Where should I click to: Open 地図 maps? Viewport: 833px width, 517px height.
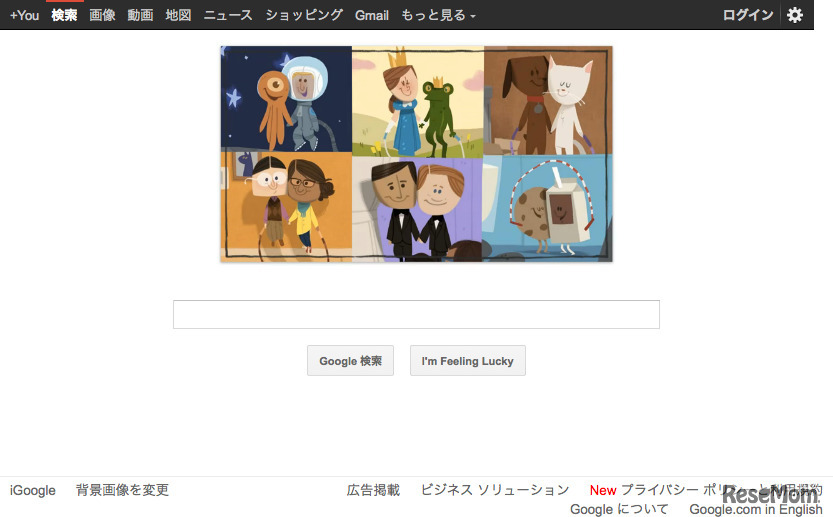pyautogui.click(x=178, y=15)
